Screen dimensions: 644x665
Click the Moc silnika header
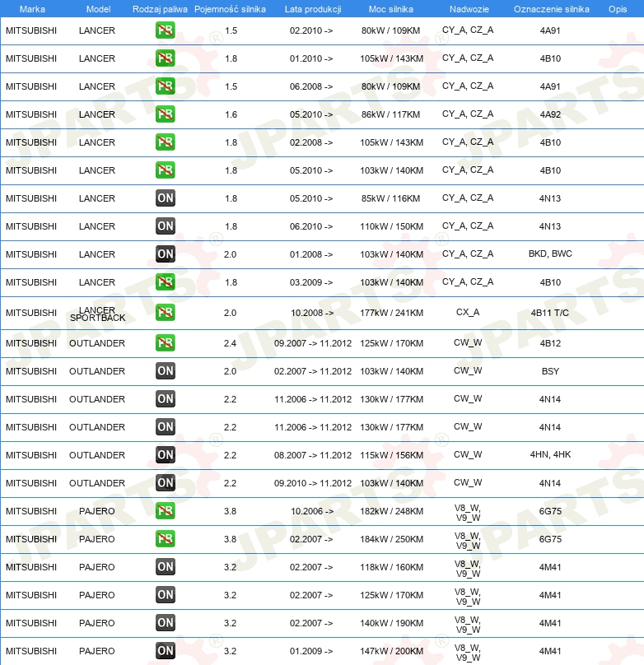(391, 8)
